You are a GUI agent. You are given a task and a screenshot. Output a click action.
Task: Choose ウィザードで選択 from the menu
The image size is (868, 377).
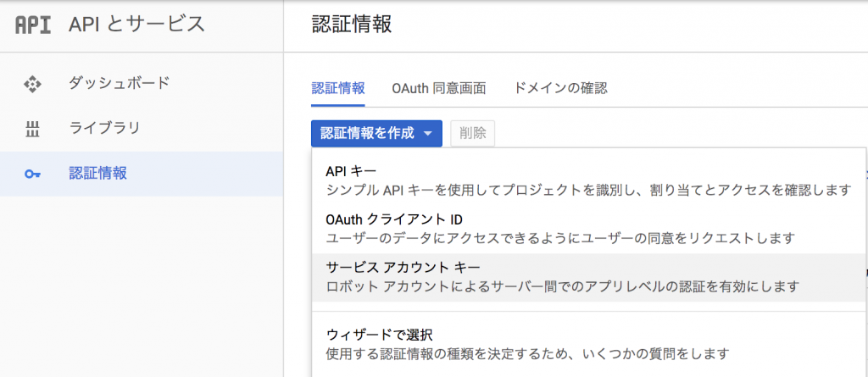(589, 343)
